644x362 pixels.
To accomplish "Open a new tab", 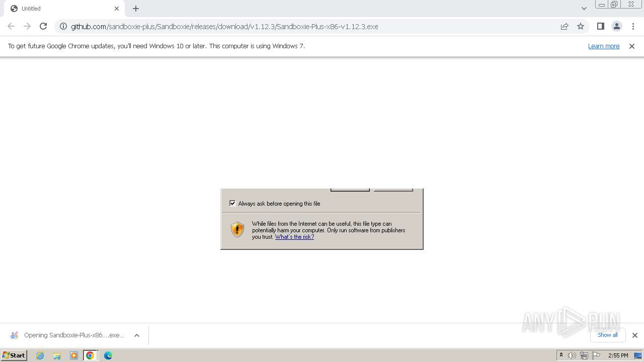I will [x=136, y=9].
